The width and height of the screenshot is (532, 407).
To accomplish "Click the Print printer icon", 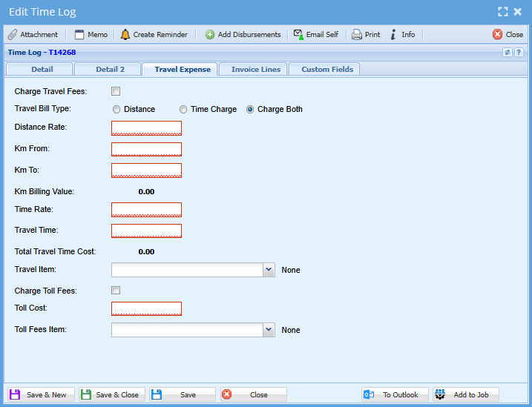I will [x=357, y=35].
